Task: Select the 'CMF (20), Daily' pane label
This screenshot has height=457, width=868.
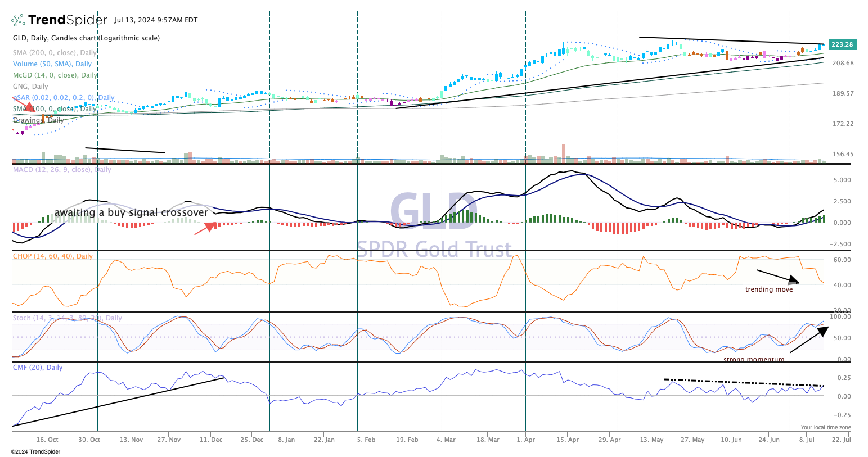Action: [38, 368]
